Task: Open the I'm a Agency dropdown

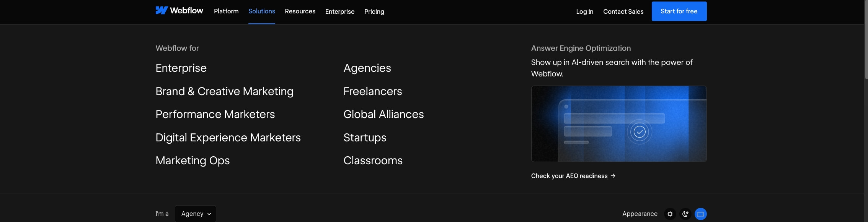Action: click(196, 214)
